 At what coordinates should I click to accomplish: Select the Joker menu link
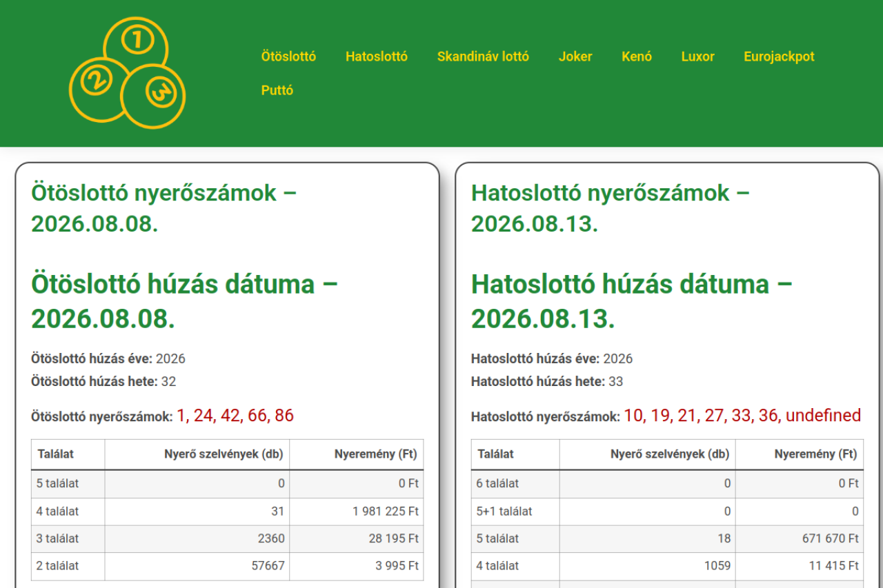click(575, 57)
